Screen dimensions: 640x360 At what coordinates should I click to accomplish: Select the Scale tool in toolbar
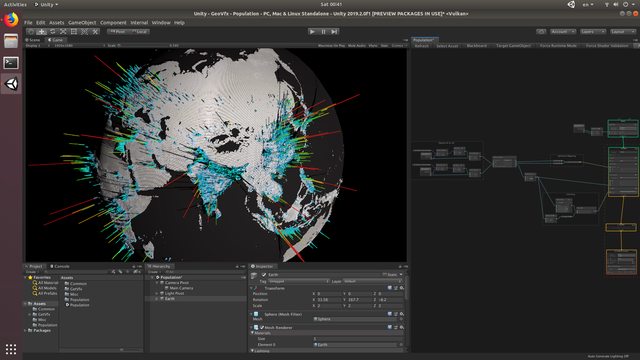[x=63, y=31]
